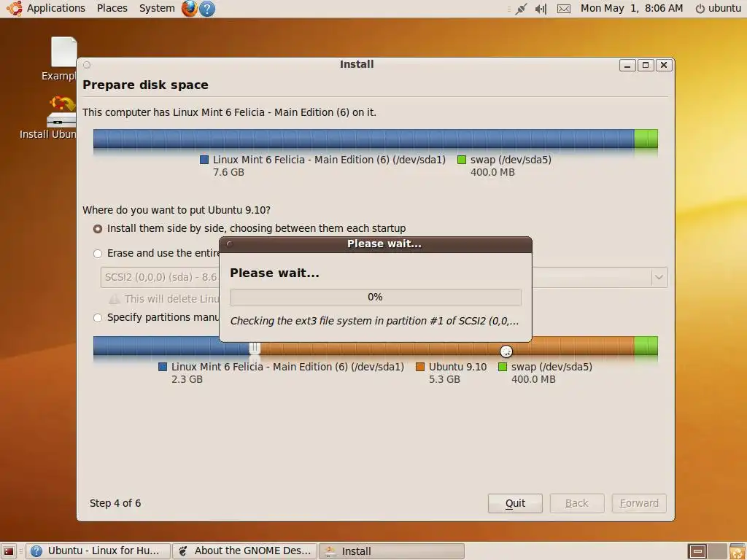Click the green swap swatch at top legend

pyautogui.click(x=462, y=160)
